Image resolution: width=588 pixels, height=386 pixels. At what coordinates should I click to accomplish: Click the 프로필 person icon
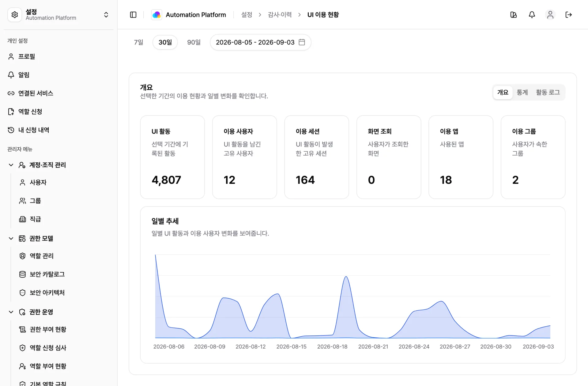coord(11,56)
